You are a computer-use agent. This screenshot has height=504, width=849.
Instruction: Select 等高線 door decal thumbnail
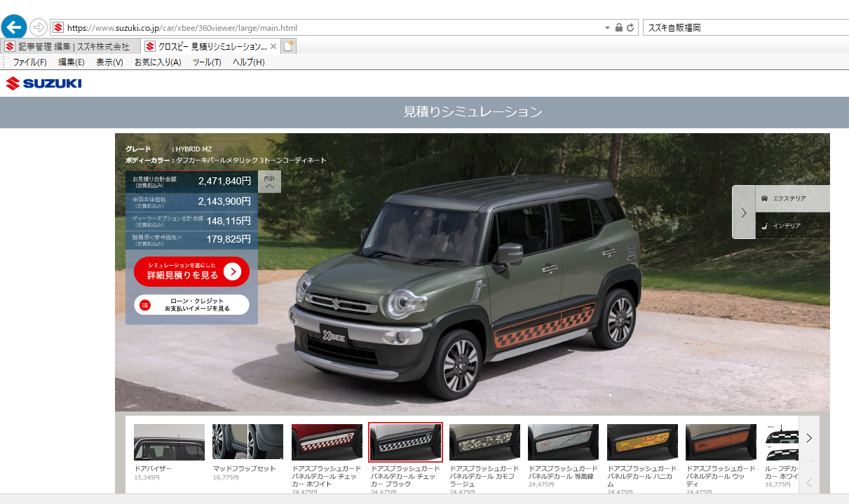(563, 442)
